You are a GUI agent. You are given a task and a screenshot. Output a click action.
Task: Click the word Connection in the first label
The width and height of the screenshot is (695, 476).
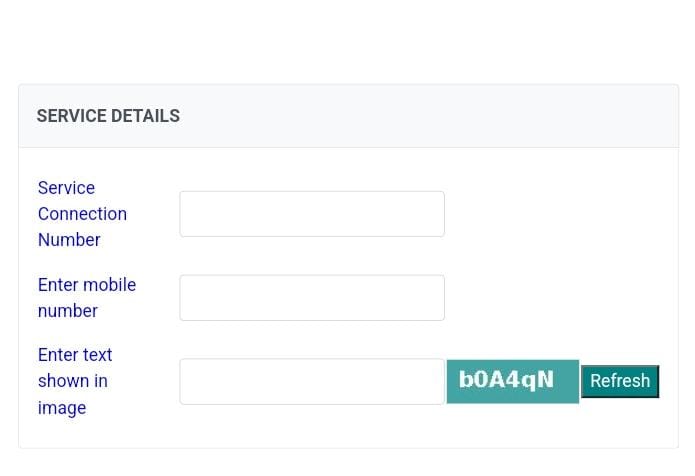(x=82, y=214)
